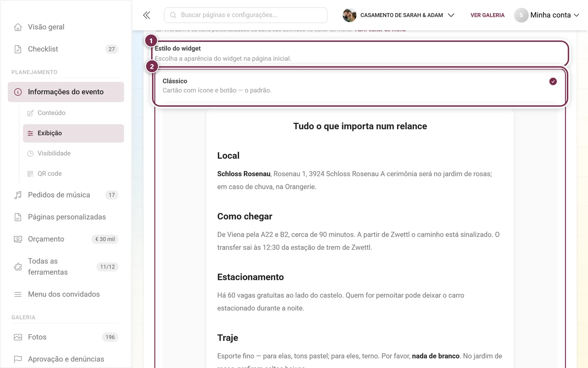Open the Fotos gallery page
Viewport: 588px width, 368px height.
tap(66, 337)
